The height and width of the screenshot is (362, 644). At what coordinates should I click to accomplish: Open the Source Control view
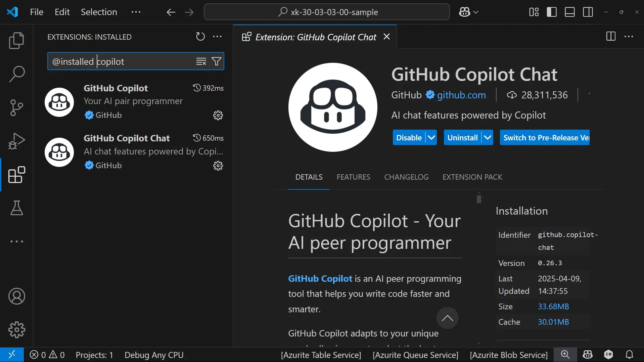16,107
